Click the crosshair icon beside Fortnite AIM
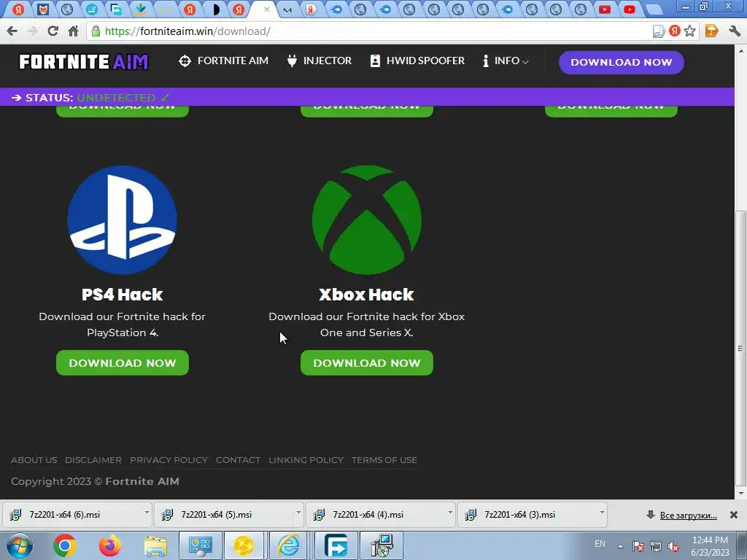 pyautogui.click(x=185, y=61)
